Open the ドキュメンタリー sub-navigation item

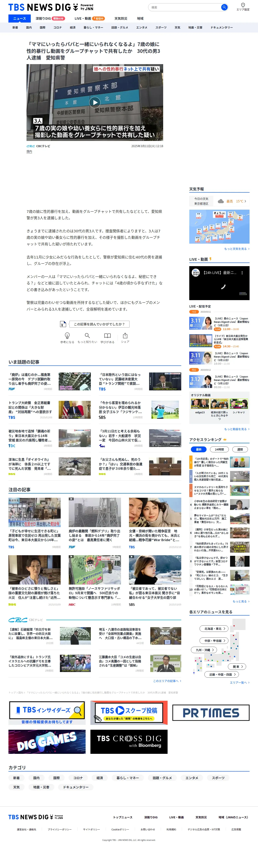[x=222, y=28]
